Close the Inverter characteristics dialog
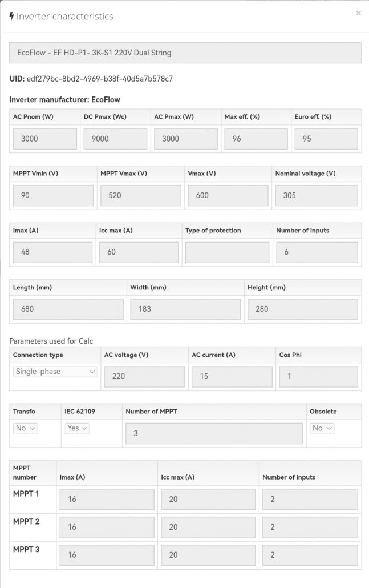 358,13
